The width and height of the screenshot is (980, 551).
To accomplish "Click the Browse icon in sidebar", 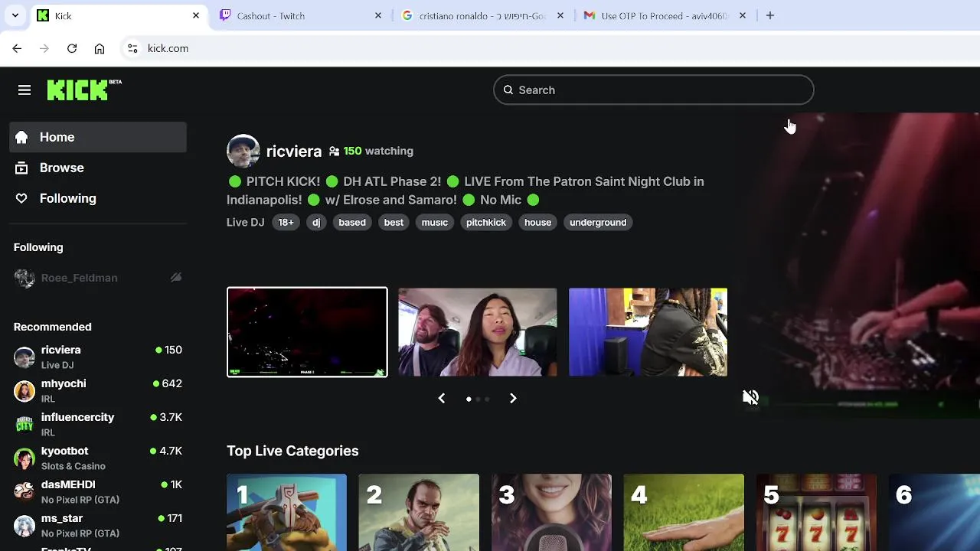I will pyautogui.click(x=21, y=168).
